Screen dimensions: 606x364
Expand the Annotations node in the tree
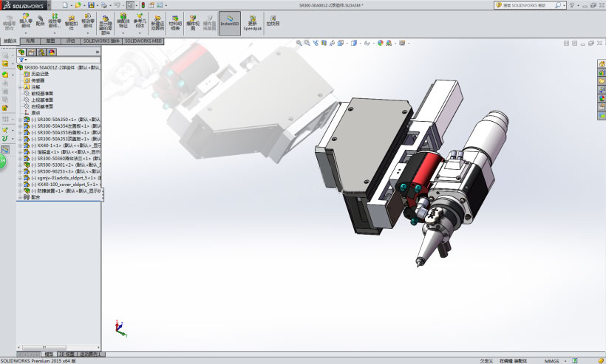click(20, 87)
